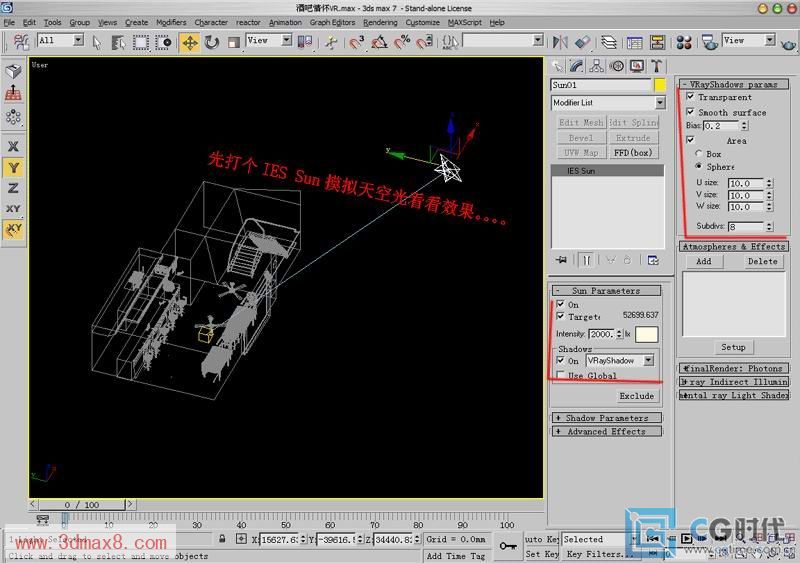This screenshot has height=563, width=800.
Task: Switch to Modify command panel tab
Action: 577,66
